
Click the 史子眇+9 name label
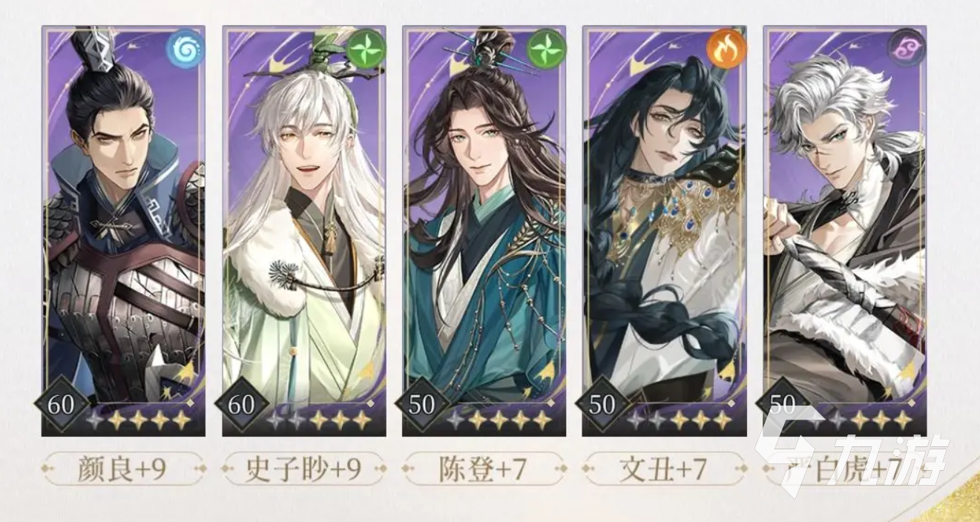pos(303,469)
